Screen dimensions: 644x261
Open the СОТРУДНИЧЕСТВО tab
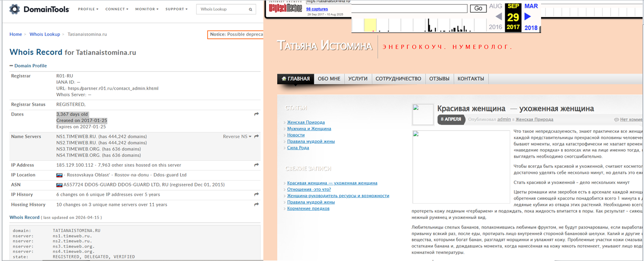[x=398, y=78]
